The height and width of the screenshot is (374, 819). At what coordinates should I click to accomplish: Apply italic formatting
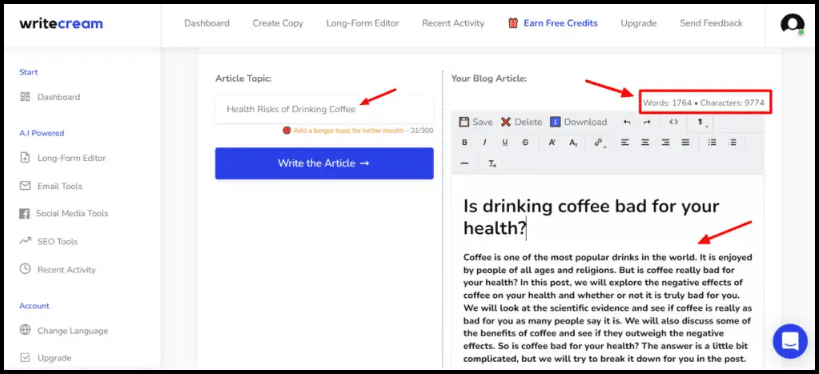484,143
